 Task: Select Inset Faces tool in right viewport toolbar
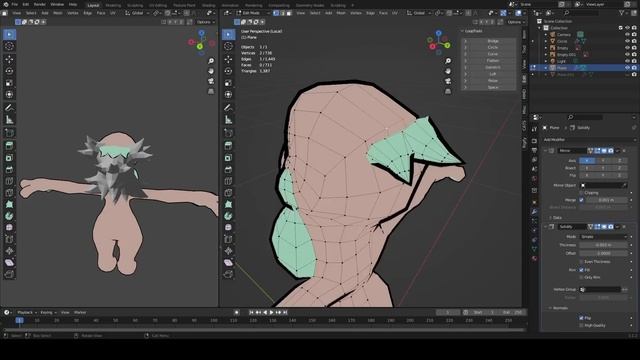click(228, 158)
